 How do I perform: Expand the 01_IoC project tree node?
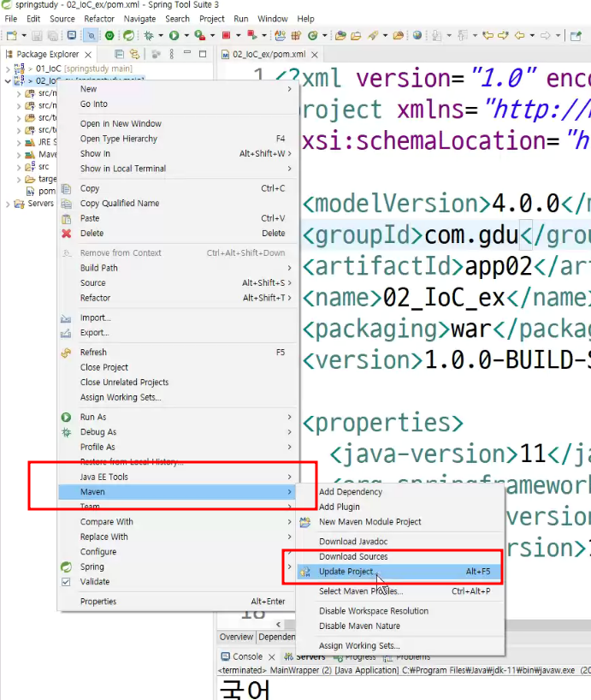point(8,69)
